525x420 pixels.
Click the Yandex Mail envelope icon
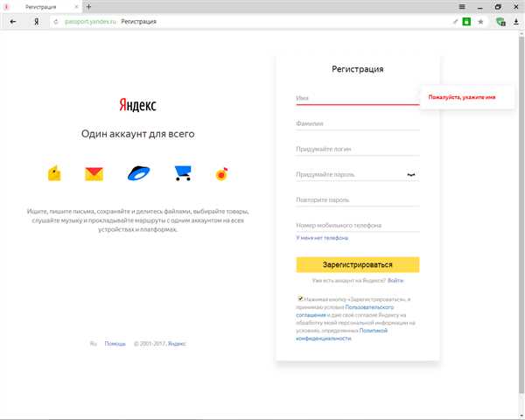(x=94, y=174)
